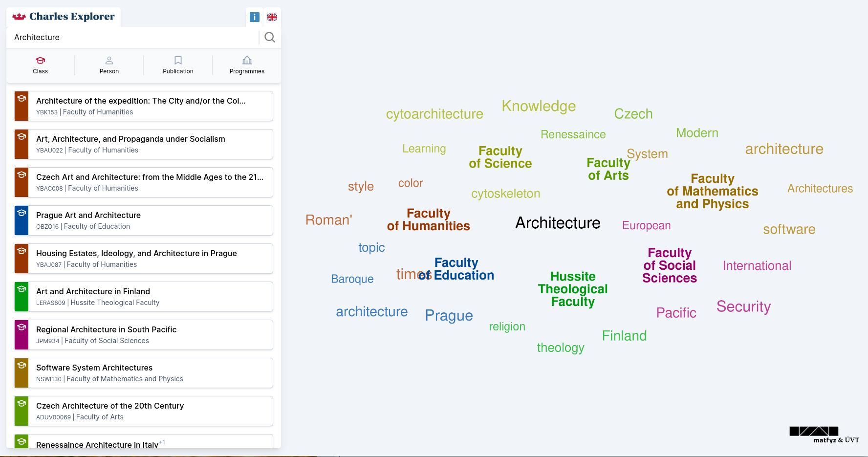This screenshot has height=457, width=868.
Task: Select the cytoarchitecture keyword in the cloud
Action: (x=434, y=114)
